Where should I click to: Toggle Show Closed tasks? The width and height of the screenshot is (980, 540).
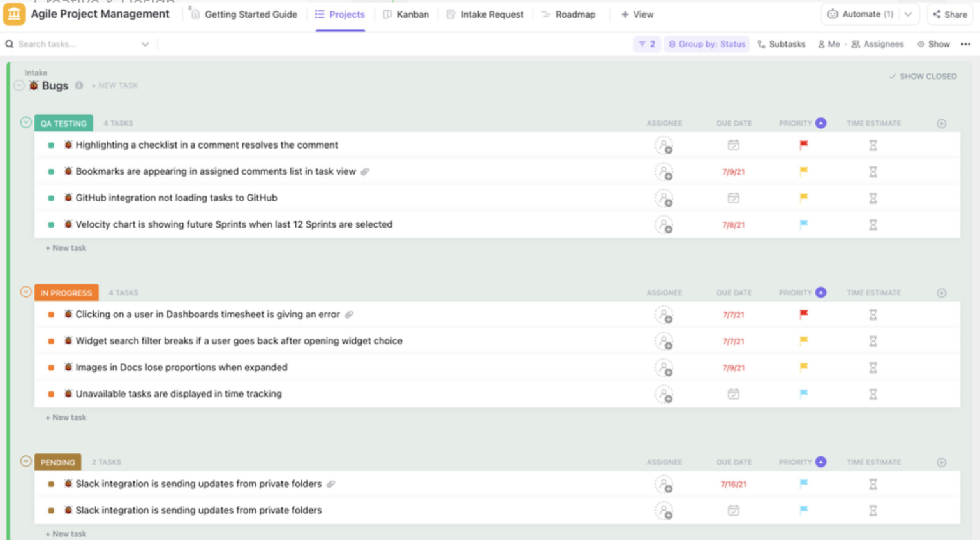pyautogui.click(x=923, y=76)
